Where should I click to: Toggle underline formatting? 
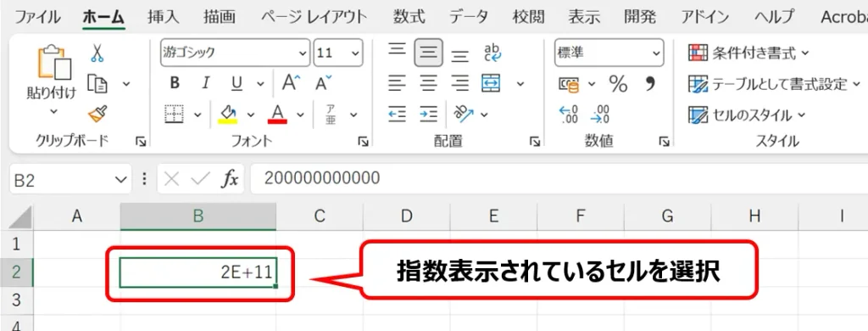tap(237, 84)
